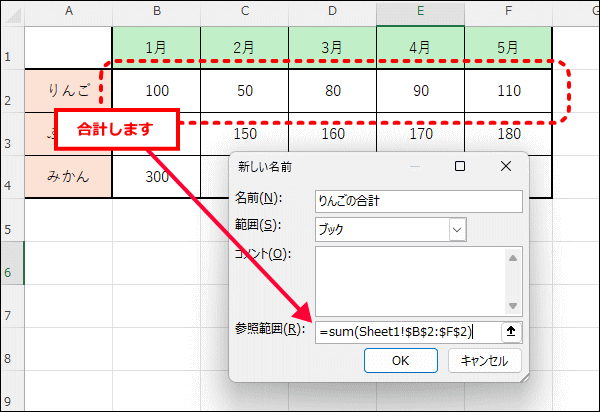600x412 pixels.
Task: Click the 1月 header cell
Action: 157,48
